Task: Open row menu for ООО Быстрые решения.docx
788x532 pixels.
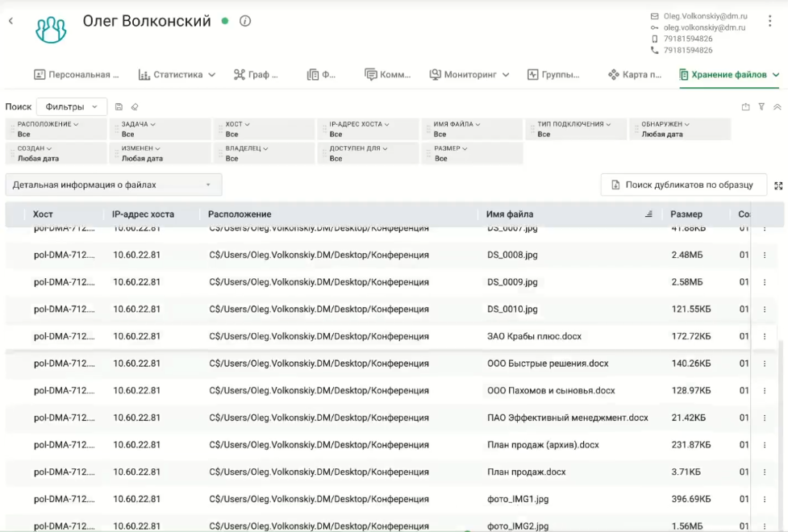Action: tap(765, 364)
